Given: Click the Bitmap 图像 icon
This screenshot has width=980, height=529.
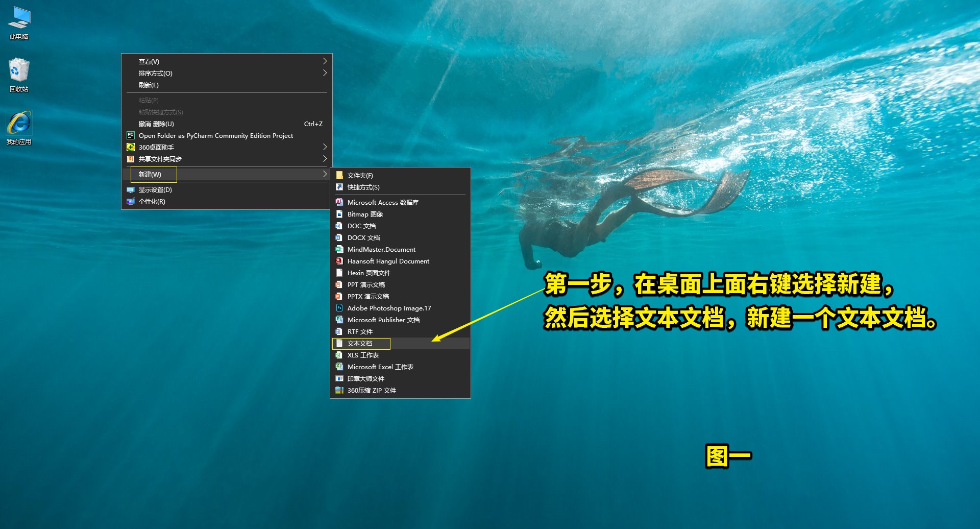Looking at the screenshot, I should point(340,214).
